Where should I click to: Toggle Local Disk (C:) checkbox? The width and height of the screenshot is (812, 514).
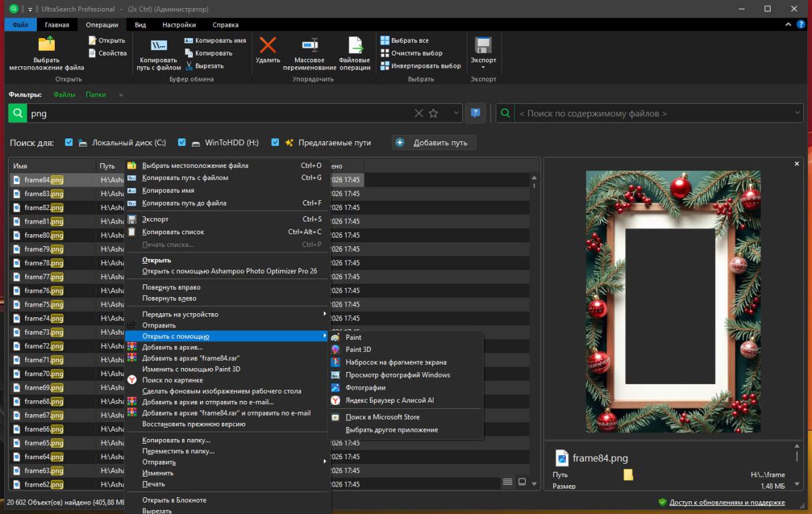click(x=69, y=143)
